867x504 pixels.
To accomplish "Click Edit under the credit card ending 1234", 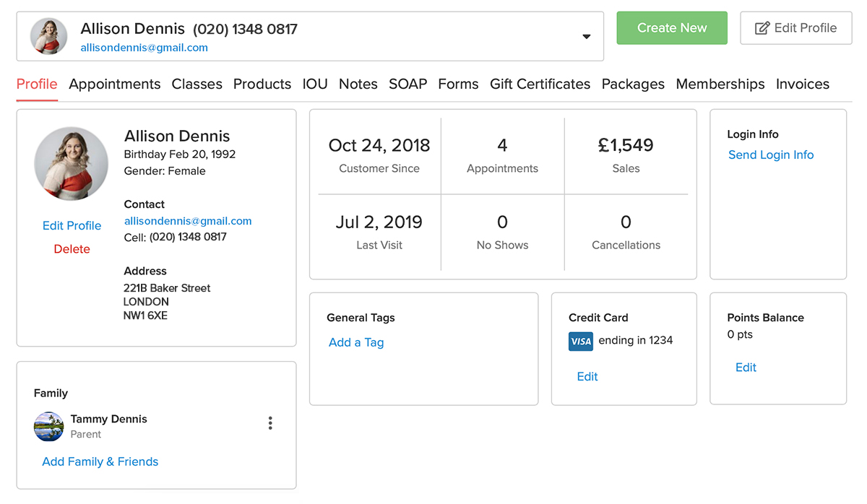I will 587,376.
